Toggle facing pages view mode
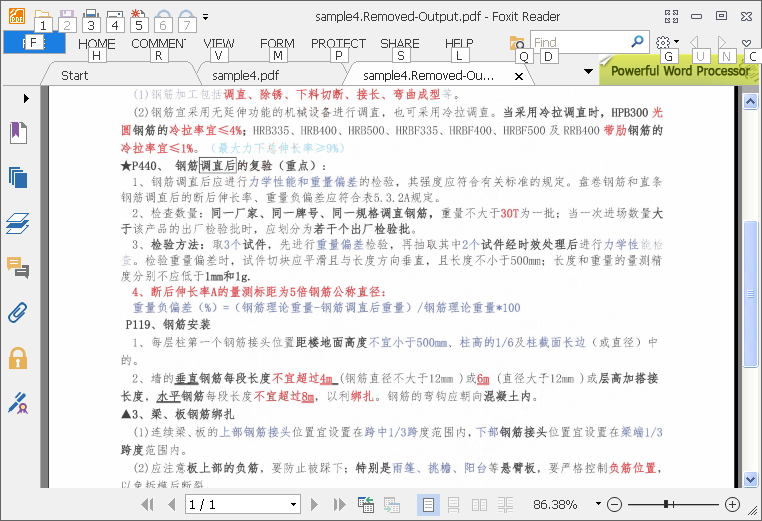762x521 pixels. 479,505
